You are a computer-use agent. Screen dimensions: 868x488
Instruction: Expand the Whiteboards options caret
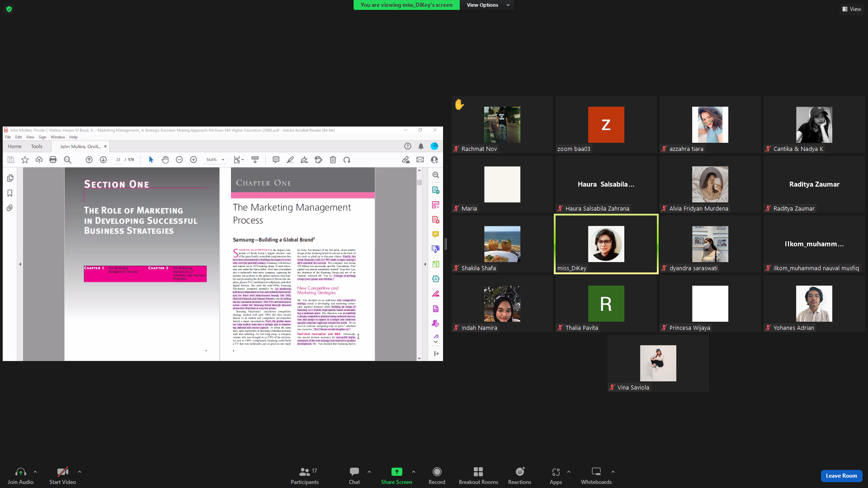[x=613, y=472]
